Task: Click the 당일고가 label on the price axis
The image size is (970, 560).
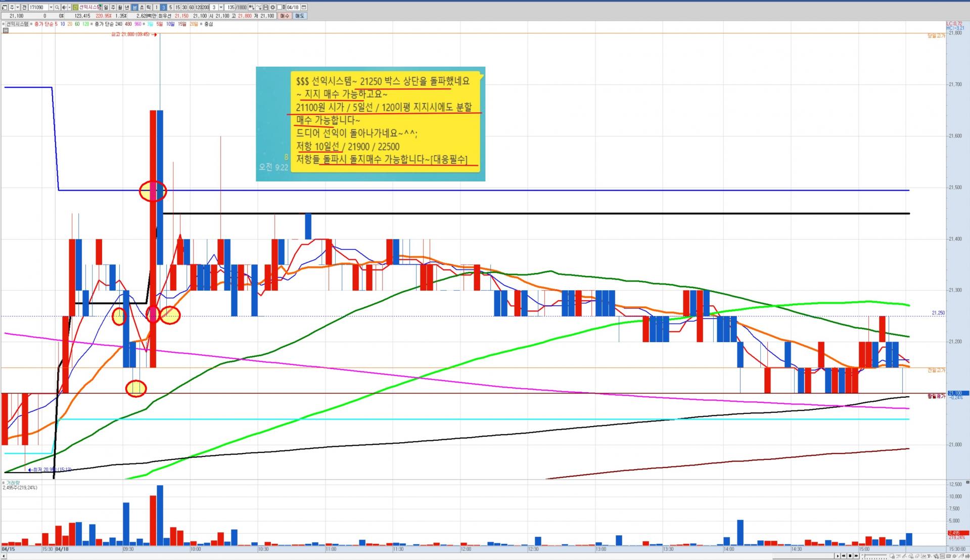Action: coord(936,36)
